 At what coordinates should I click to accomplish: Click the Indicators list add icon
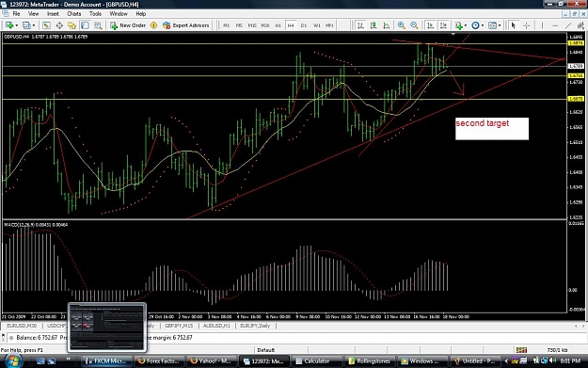(458, 25)
